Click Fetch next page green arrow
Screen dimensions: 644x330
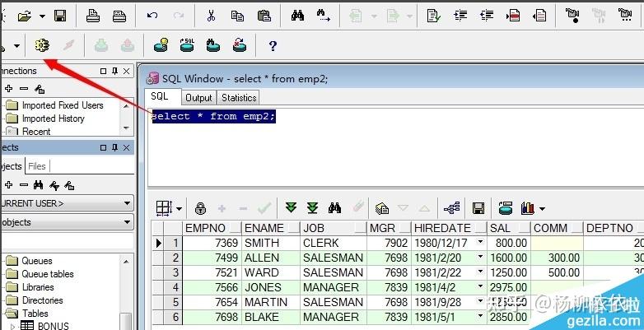click(x=291, y=207)
